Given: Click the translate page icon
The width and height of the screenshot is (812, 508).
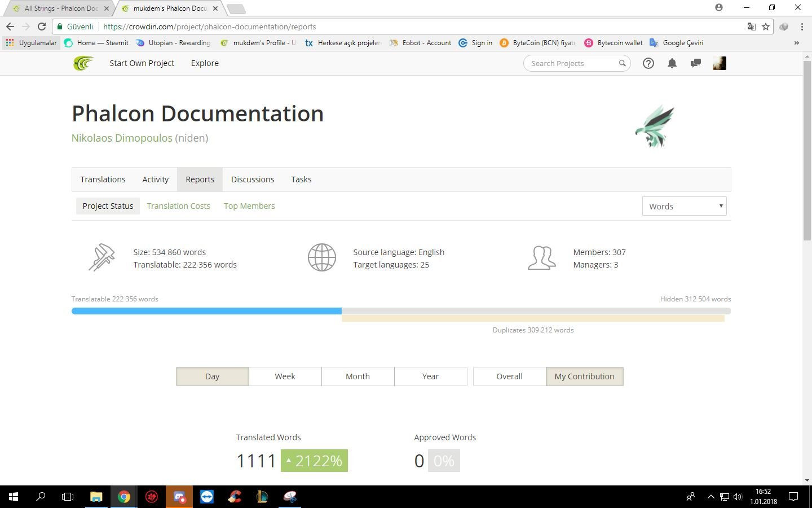Looking at the screenshot, I should click(x=751, y=27).
